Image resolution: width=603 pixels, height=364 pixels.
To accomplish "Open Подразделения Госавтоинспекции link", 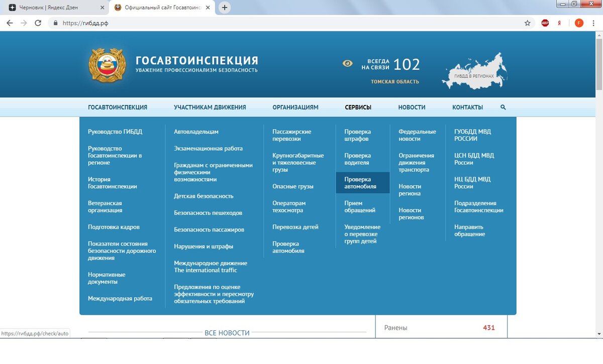I will pyautogui.click(x=479, y=207).
